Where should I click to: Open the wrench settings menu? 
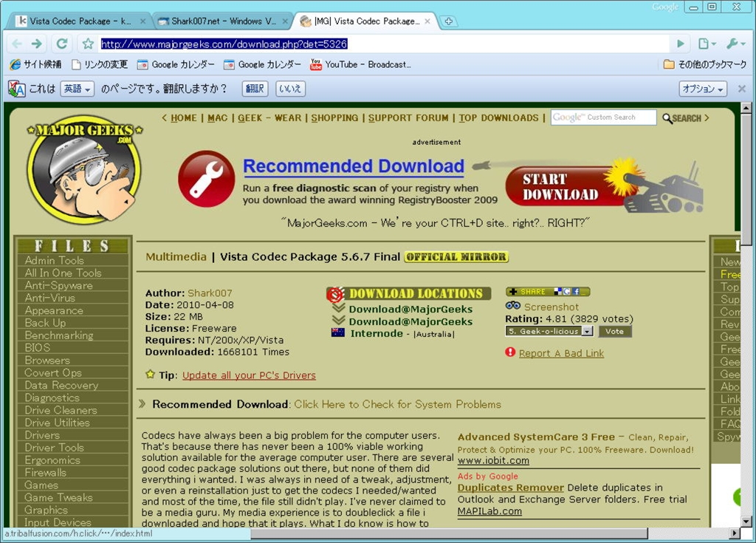[736, 44]
